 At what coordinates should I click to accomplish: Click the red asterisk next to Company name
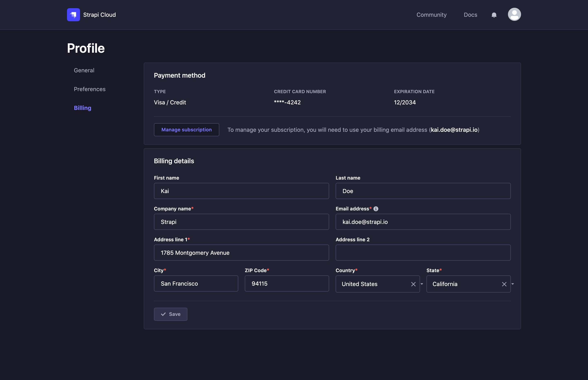193,208
